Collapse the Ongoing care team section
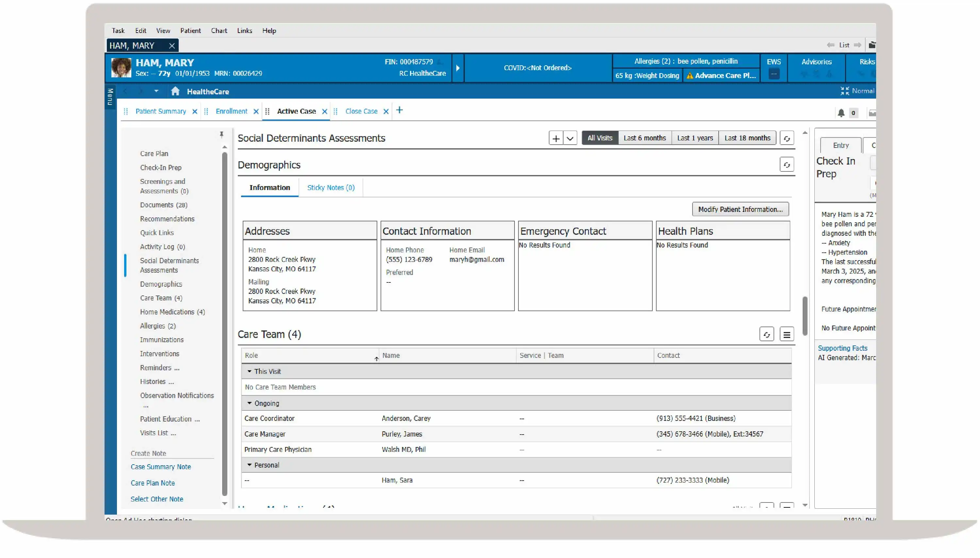 click(249, 403)
